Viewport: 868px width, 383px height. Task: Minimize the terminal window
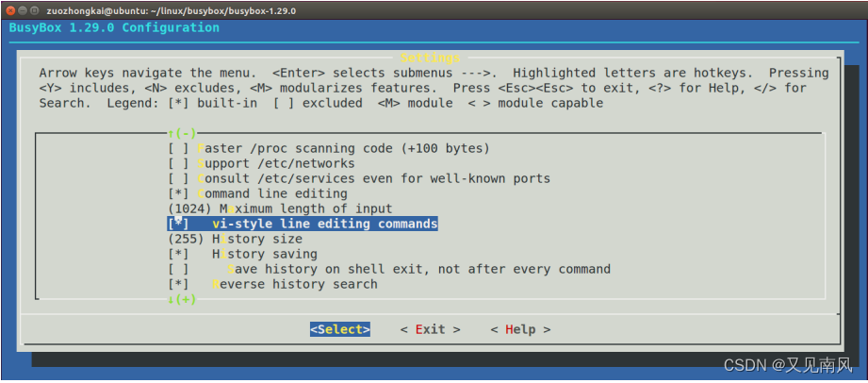[x=22, y=10]
